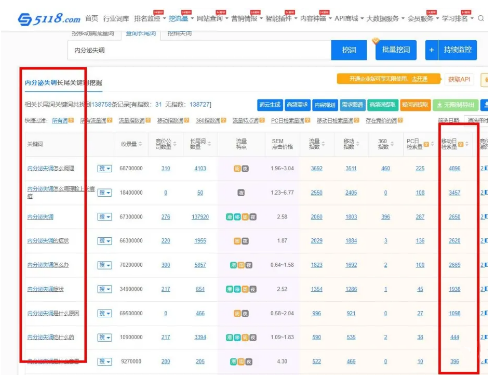Click the help icon beside PC日检索量 column header
The image size is (488, 375).
(x=426, y=144)
